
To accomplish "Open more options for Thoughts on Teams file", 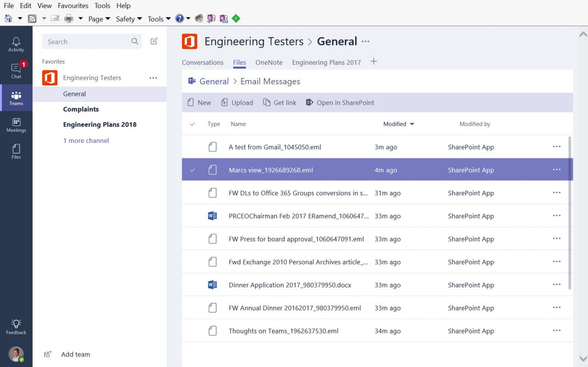I will [557, 330].
